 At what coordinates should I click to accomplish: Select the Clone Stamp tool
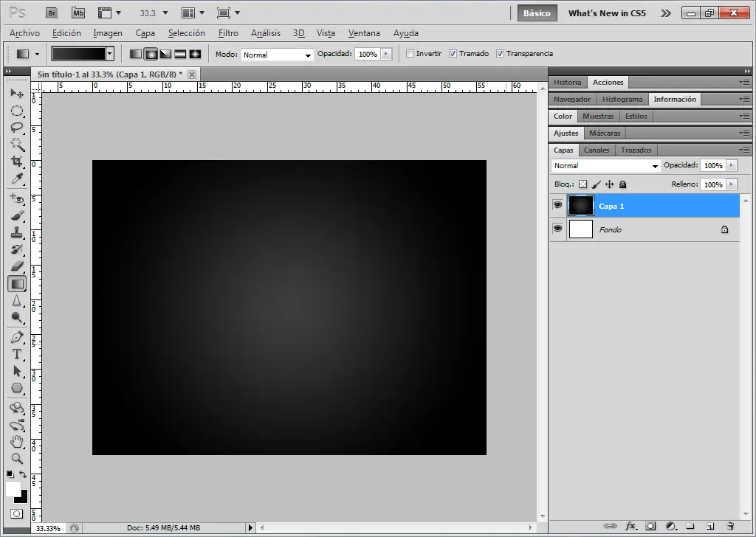click(18, 232)
